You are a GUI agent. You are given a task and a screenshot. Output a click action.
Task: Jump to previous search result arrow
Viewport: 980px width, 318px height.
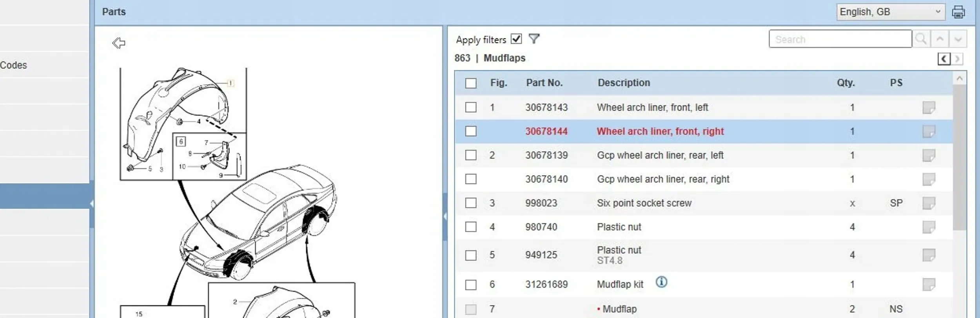coord(940,39)
